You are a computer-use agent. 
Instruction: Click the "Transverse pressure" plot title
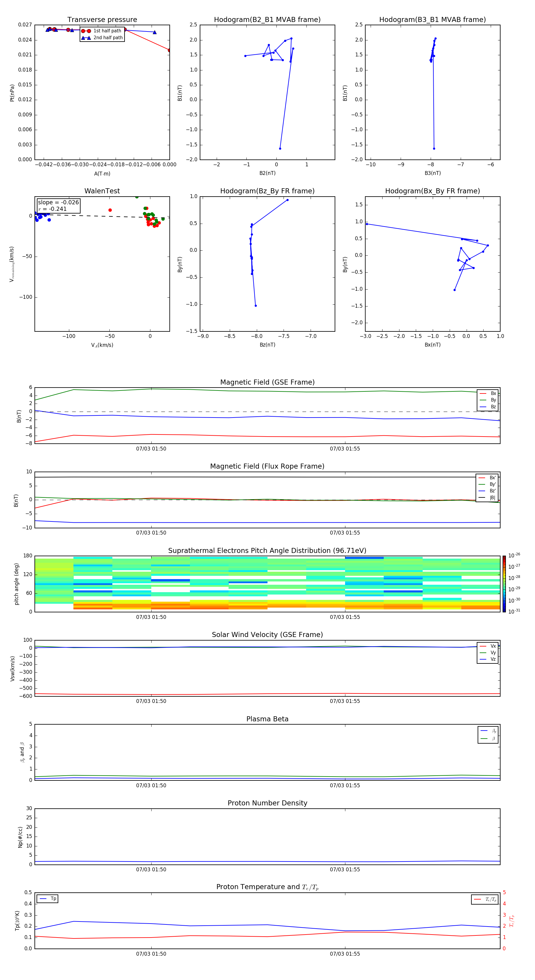102,20
